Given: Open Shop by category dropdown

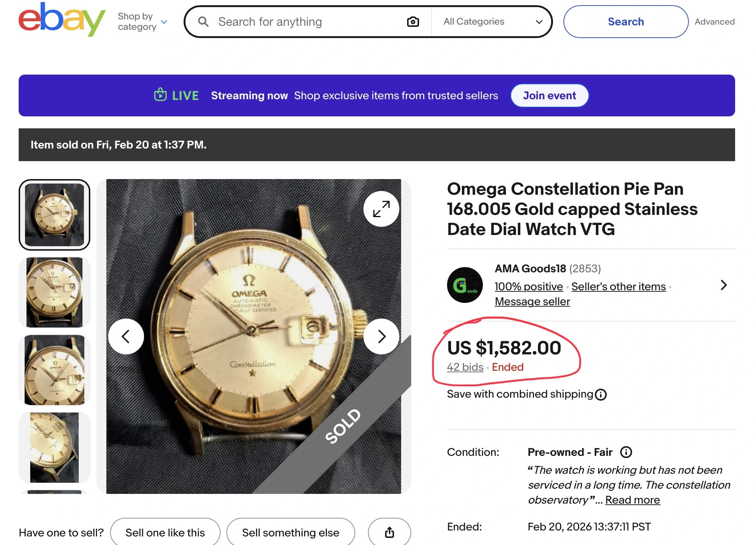Looking at the screenshot, I should click(142, 22).
